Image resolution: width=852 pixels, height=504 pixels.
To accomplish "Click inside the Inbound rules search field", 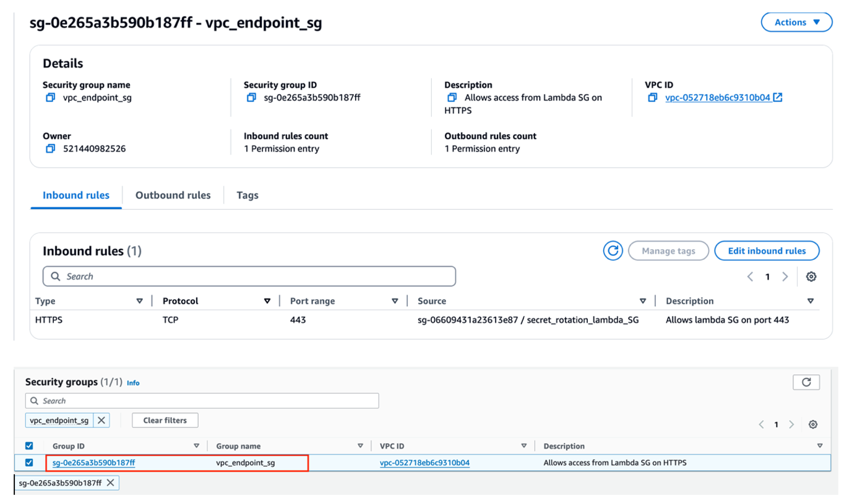I will click(x=247, y=276).
